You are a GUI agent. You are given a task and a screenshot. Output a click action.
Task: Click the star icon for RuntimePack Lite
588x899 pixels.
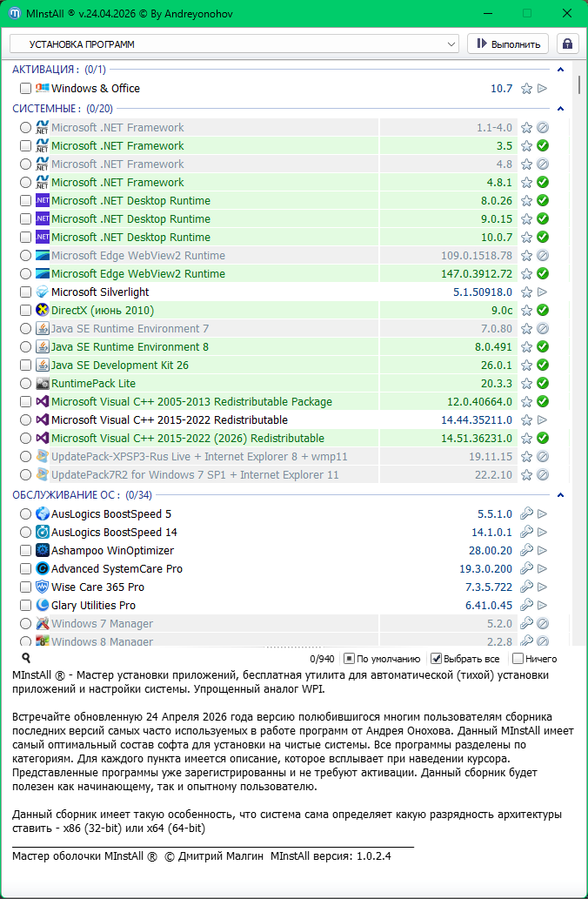pos(526,384)
